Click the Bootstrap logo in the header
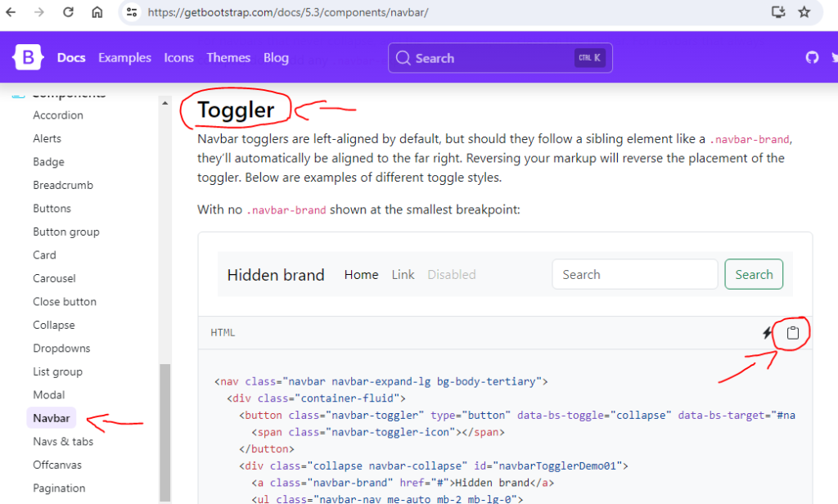838x504 pixels. click(x=28, y=57)
